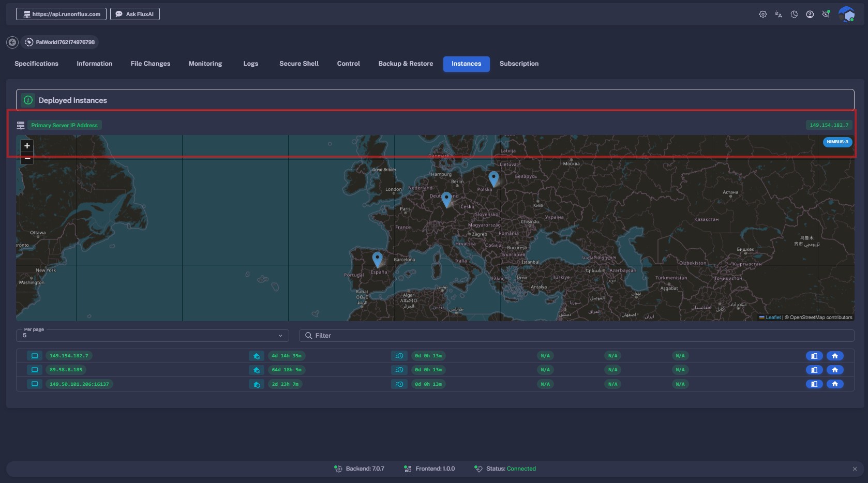Click the door icon button for 89.58.8.185
Screen dimensions: 868x483
[x=814, y=370]
